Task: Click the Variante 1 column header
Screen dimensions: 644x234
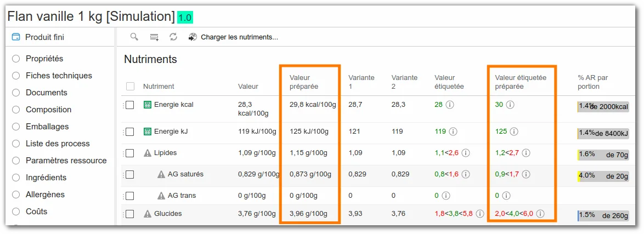Action: 361,82
